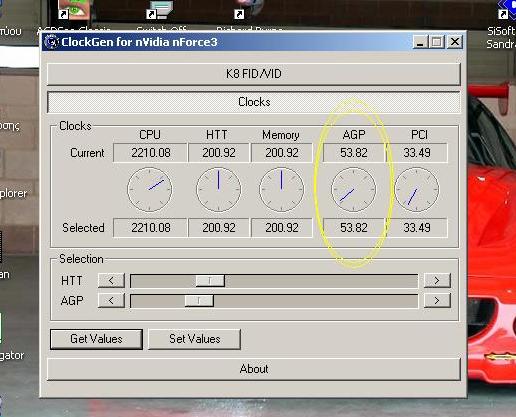
Task: Click the ClockGen title bar icon
Action: click(x=52, y=42)
